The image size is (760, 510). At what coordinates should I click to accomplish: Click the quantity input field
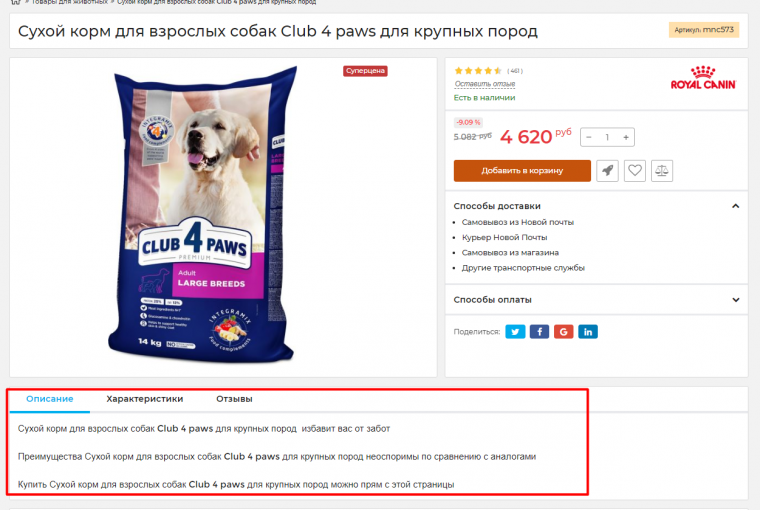pos(607,137)
